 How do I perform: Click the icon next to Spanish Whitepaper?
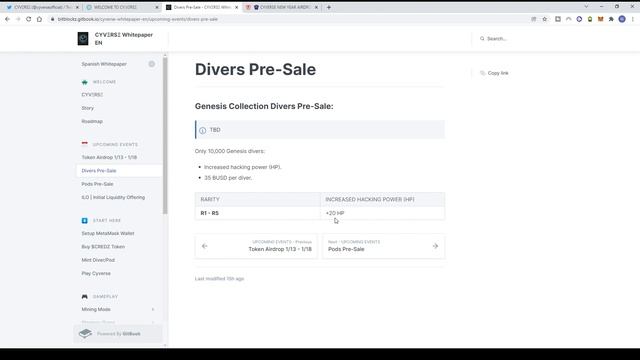pyautogui.click(x=151, y=64)
